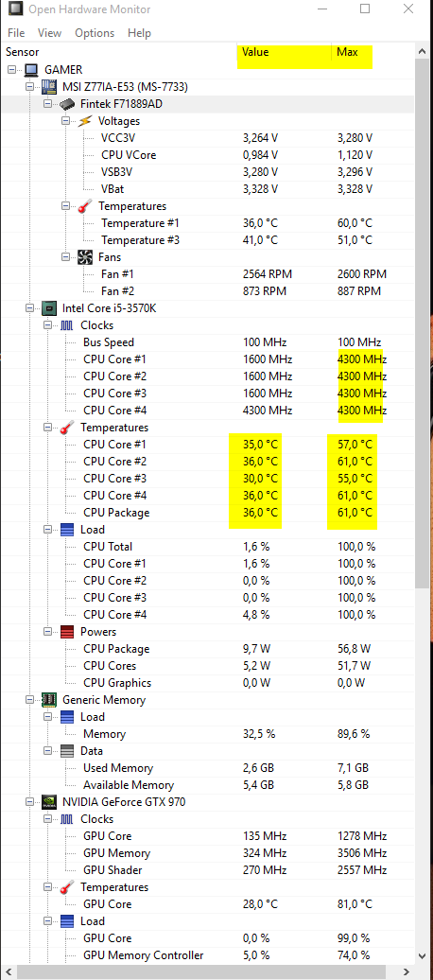Viewport: 433px width, 980px height.
Task: Click the Fans fan icon
Action: 84,257
